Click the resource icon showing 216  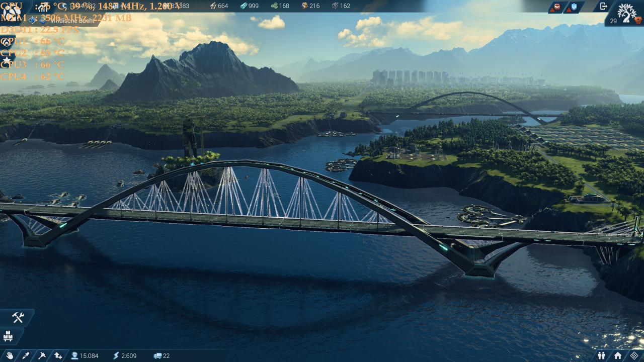[x=304, y=6]
